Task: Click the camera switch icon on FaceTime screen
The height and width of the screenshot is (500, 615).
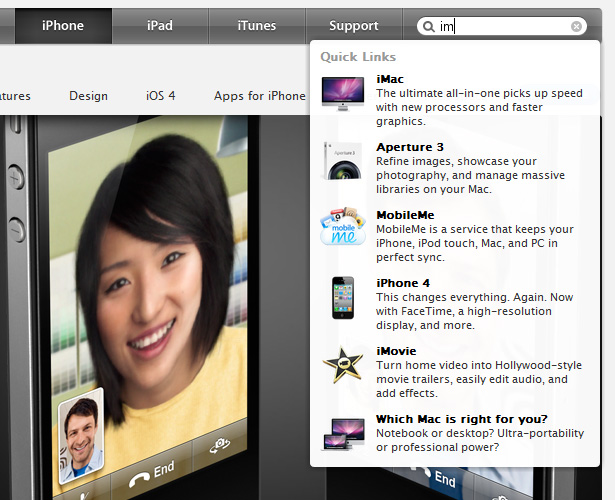Action: pyautogui.click(x=220, y=445)
